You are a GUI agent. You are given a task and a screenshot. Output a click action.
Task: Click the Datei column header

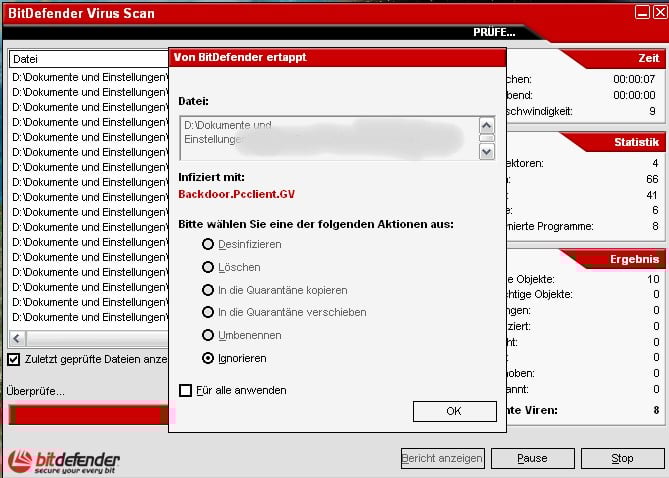coord(89,59)
